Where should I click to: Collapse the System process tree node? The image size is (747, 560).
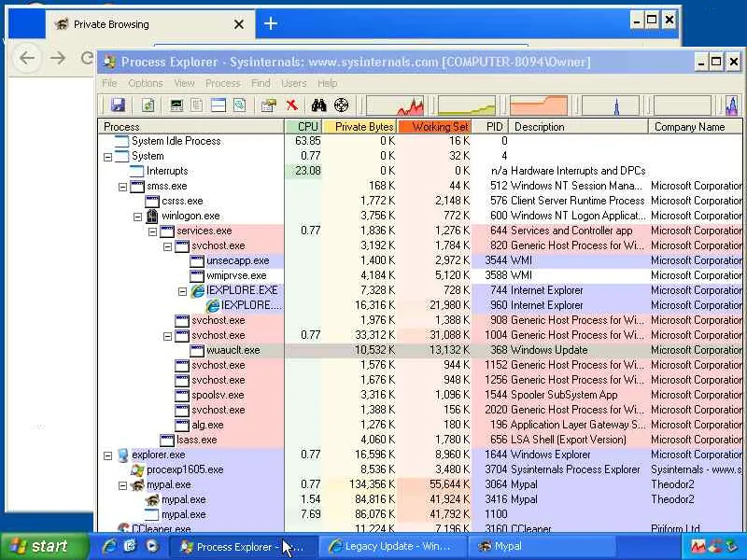108,157
